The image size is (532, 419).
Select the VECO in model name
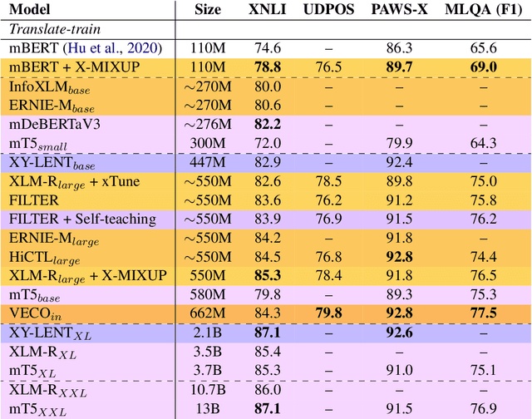pyautogui.click(x=34, y=313)
